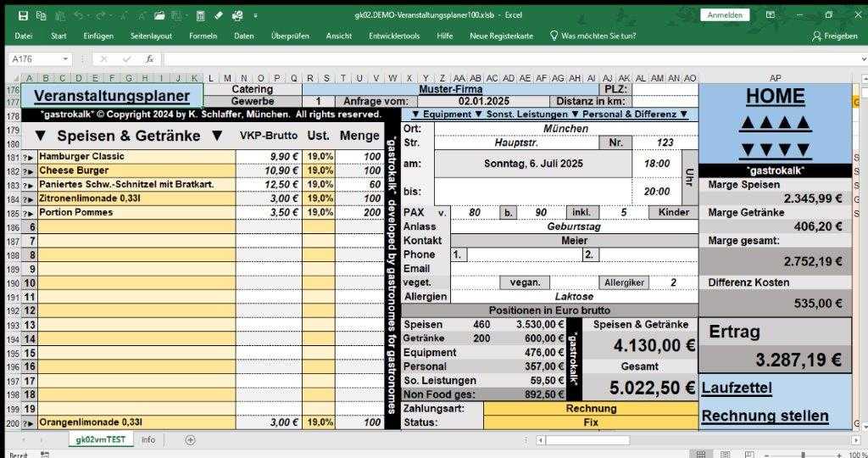This screenshot has height=458, width=868.
Task: Switch to the info sheet tab
Action: click(148, 439)
